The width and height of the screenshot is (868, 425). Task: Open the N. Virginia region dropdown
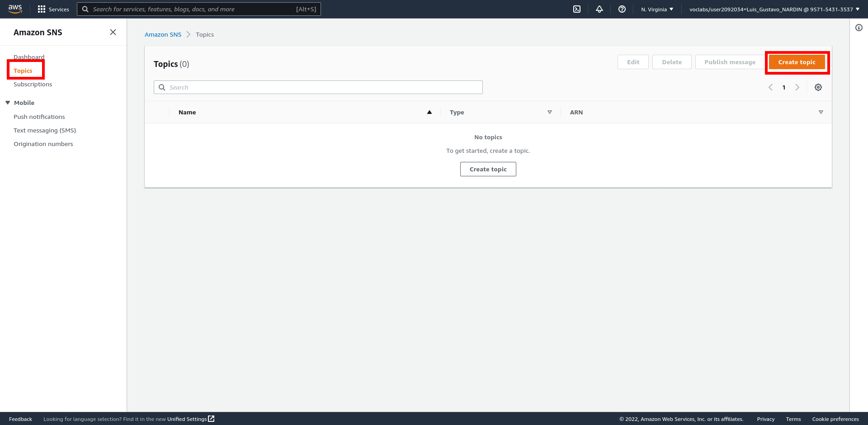coord(657,9)
